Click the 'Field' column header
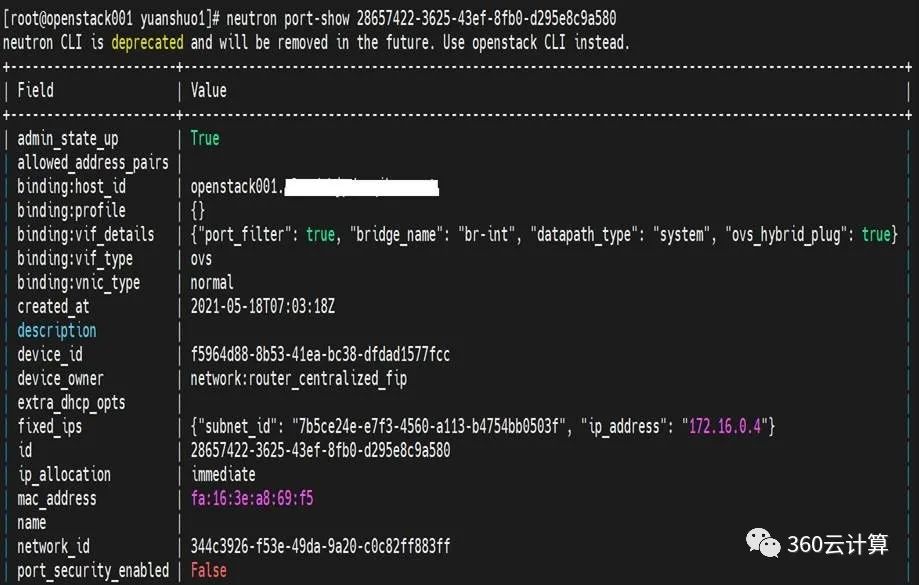Viewport: 919px width, 585px height. 35,91
